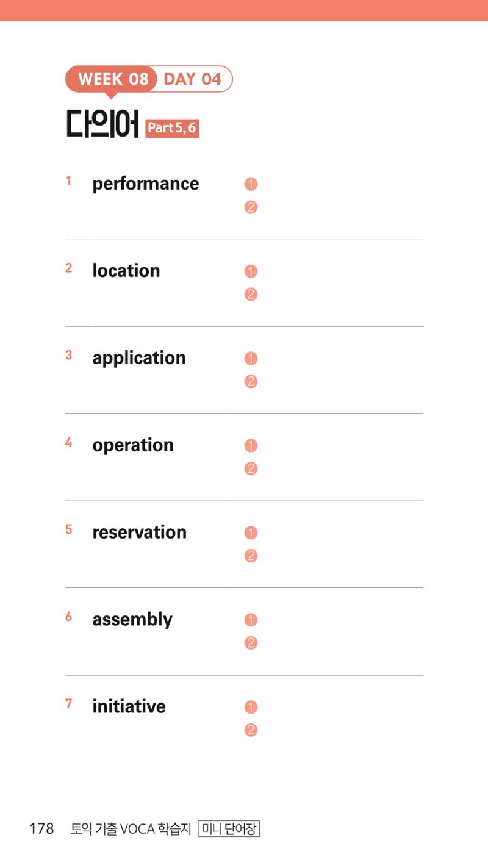The height and width of the screenshot is (868, 488).
Task: Click the circled 2 next to initiative
Action: pyautogui.click(x=251, y=730)
